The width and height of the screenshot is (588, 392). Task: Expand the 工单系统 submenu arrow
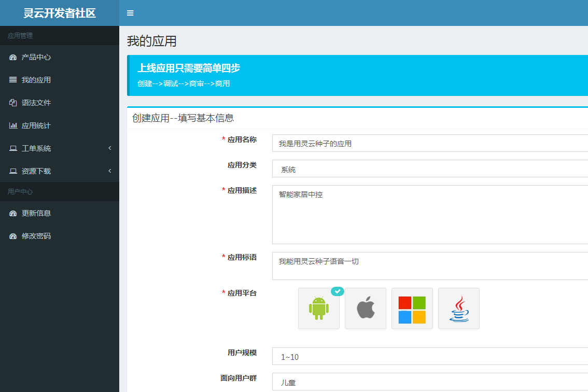point(110,148)
